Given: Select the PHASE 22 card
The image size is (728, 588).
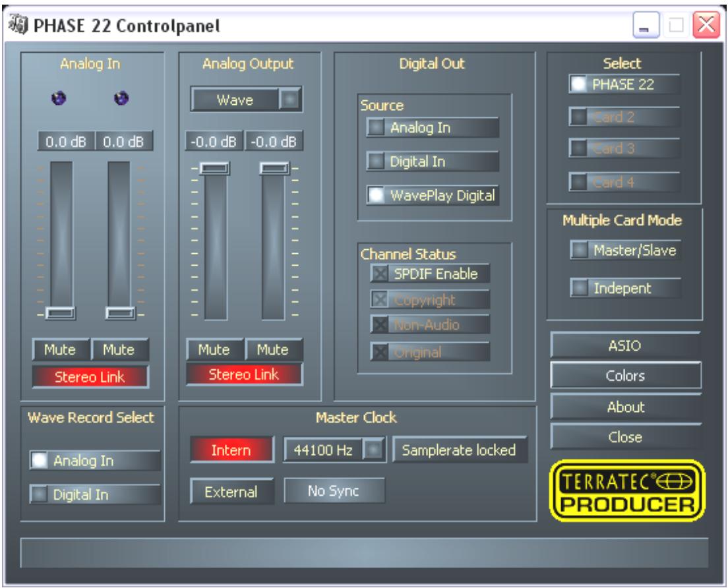Looking at the screenshot, I should pos(624,84).
